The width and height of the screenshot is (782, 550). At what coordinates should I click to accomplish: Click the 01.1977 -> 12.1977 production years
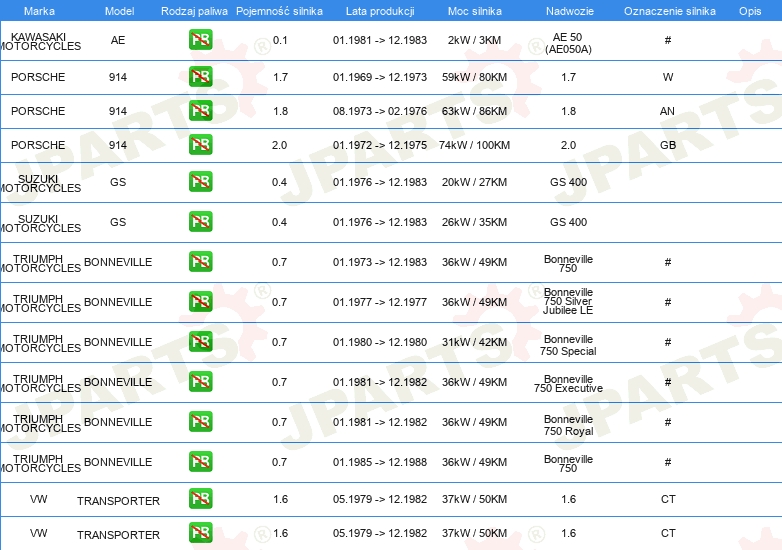pyautogui.click(x=380, y=302)
